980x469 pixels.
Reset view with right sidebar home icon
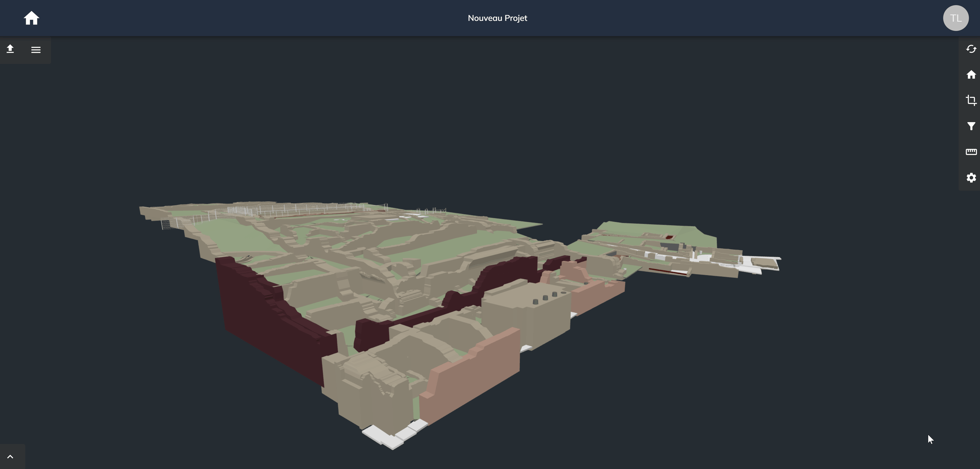[971, 75]
